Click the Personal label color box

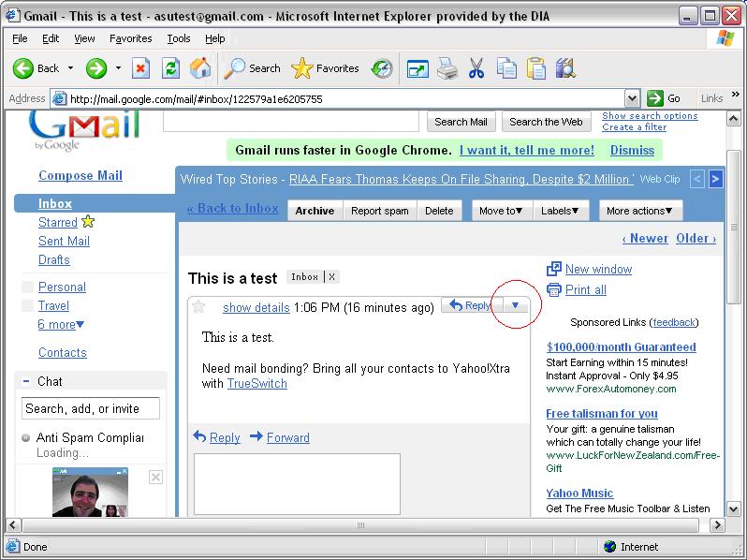28,287
